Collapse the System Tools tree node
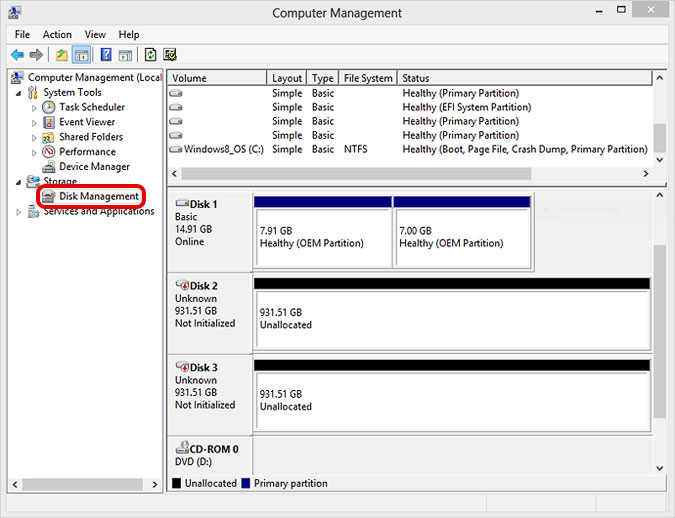Viewport: 675px width, 518px height. click(x=19, y=92)
